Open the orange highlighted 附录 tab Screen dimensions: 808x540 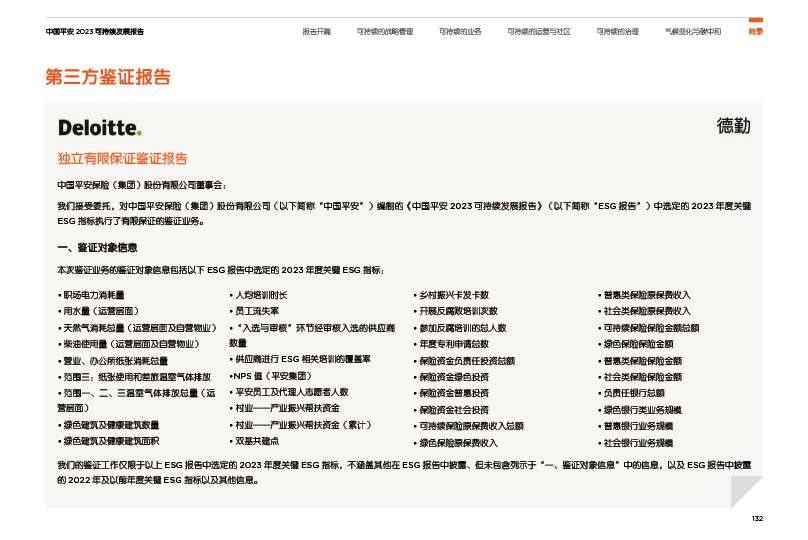click(x=756, y=31)
